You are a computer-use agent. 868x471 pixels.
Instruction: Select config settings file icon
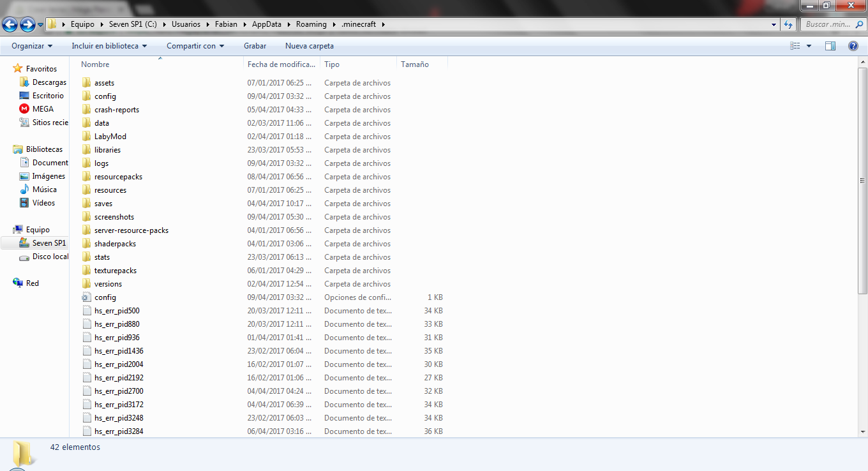(87, 297)
